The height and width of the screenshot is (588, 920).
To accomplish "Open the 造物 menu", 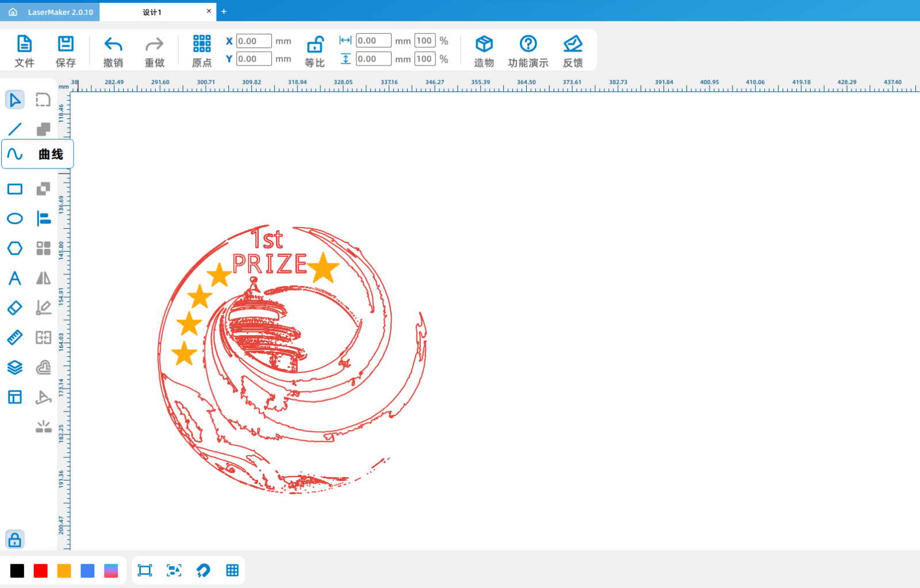I will tap(484, 51).
